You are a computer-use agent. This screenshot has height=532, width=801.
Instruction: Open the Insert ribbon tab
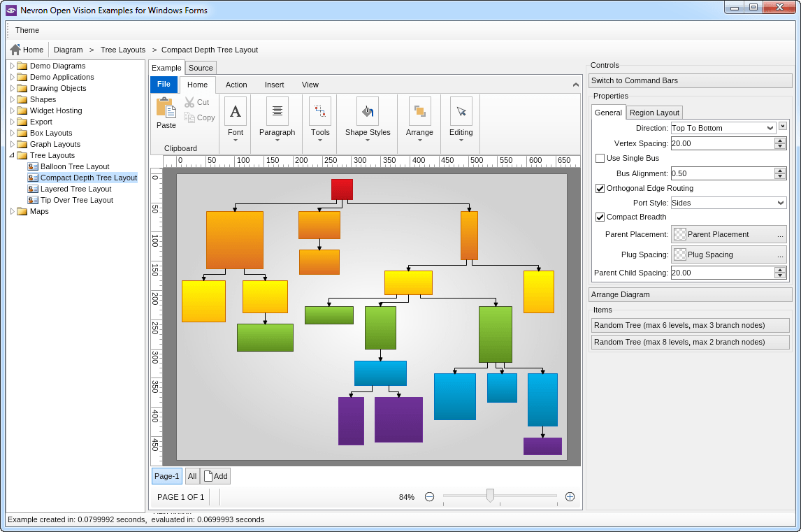pos(274,85)
